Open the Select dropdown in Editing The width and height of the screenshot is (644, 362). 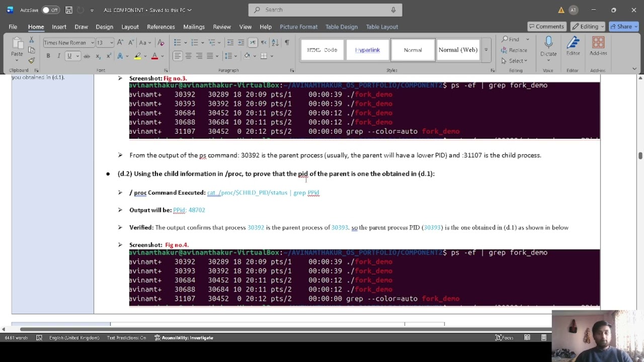(514, 61)
